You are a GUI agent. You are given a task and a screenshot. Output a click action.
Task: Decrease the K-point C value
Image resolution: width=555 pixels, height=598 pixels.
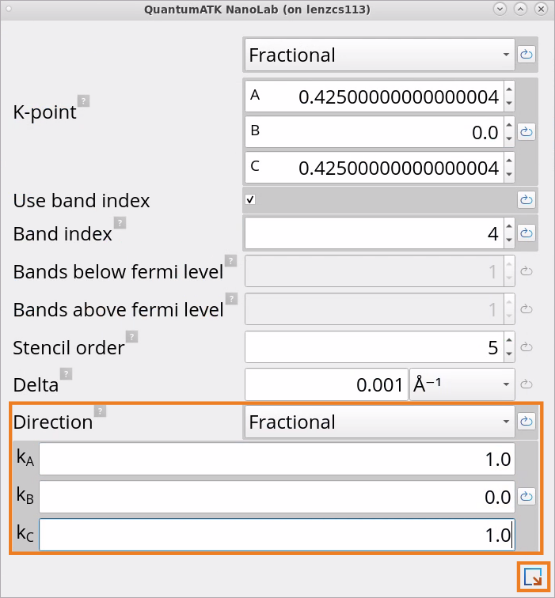click(509, 174)
